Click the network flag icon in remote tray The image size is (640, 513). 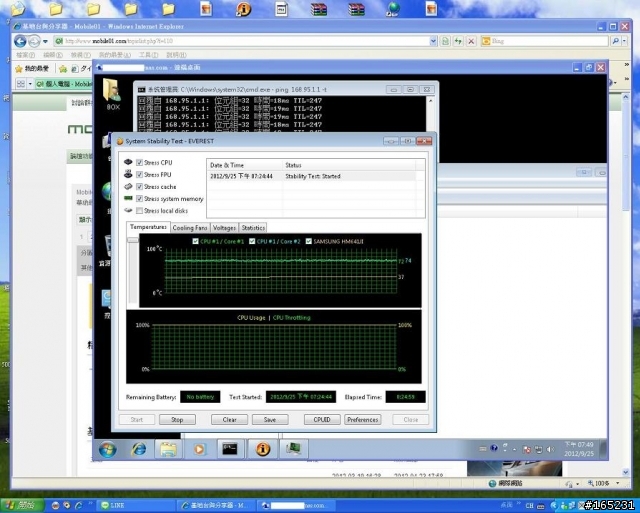pyautogui.click(x=527, y=450)
